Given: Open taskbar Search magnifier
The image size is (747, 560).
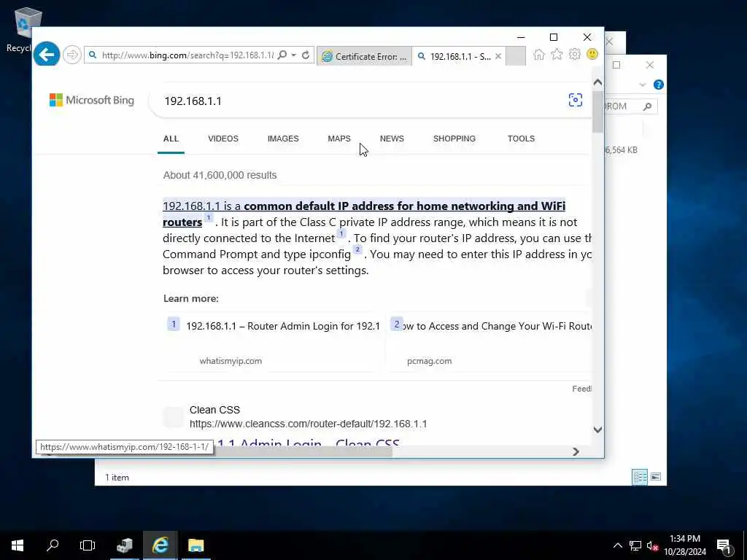Looking at the screenshot, I should click(x=53, y=545).
